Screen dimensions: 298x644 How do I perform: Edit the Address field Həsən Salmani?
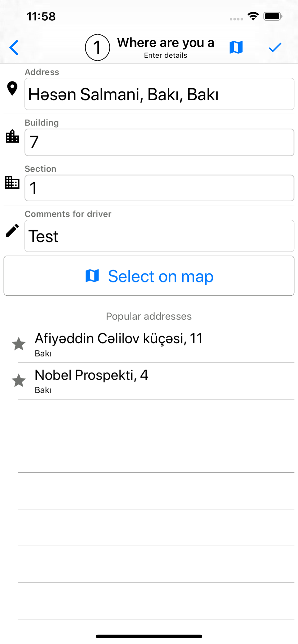point(159,94)
